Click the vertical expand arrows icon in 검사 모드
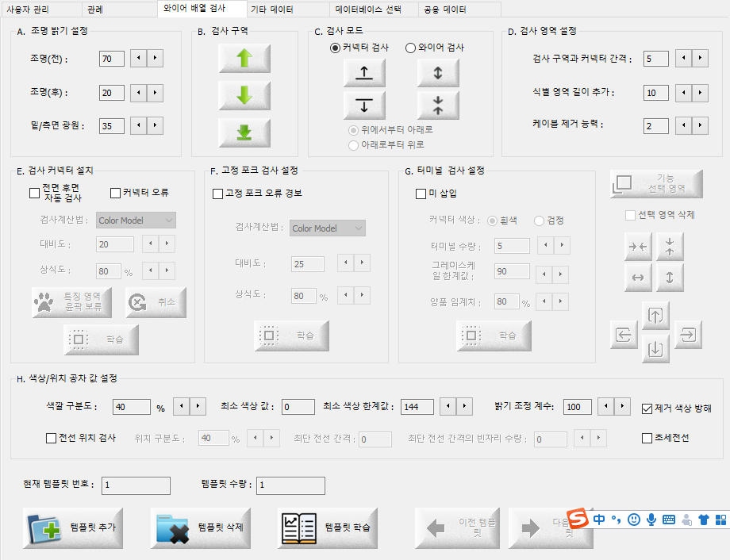730x560 pixels. [438, 73]
